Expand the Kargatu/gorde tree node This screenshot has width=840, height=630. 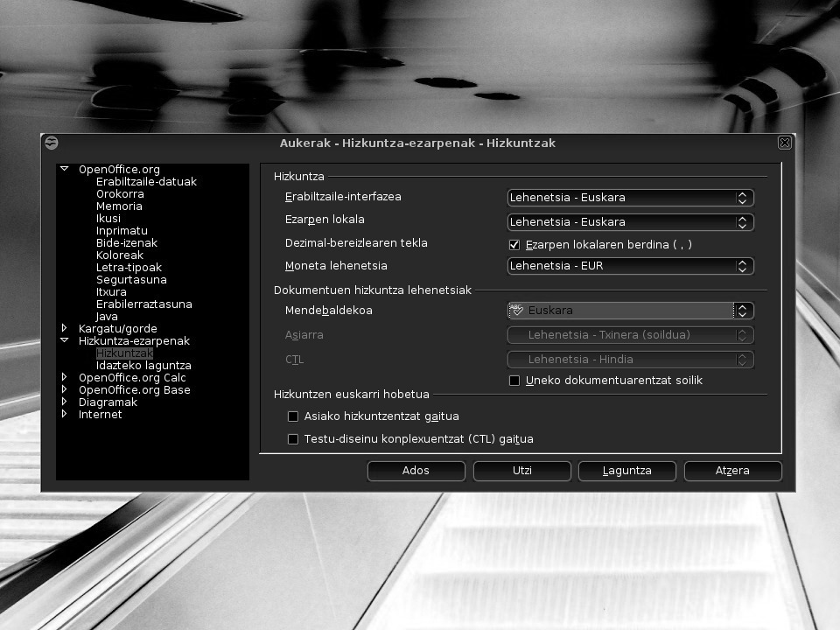tap(64, 328)
